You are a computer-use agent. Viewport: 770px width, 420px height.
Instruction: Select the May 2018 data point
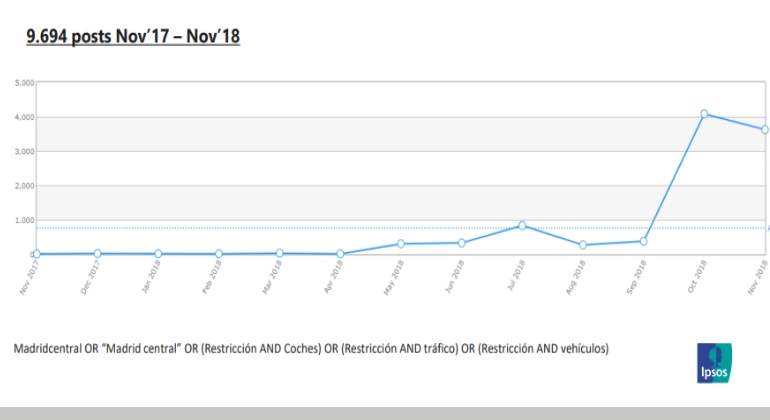point(401,244)
